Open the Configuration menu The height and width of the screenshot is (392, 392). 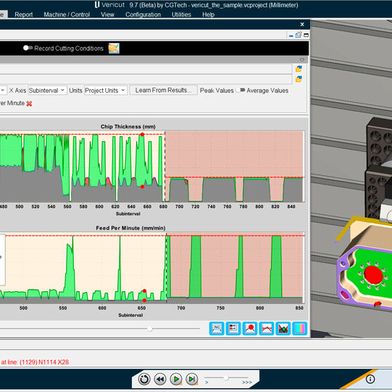(143, 15)
